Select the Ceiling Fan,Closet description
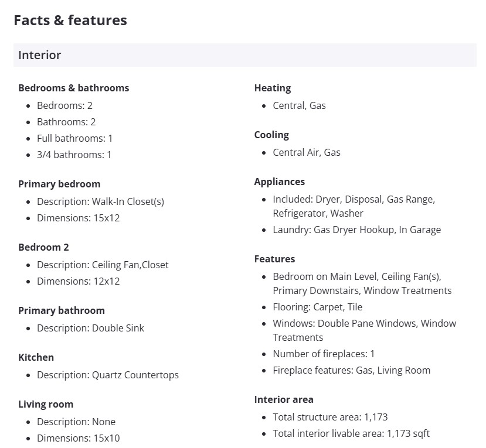 click(x=103, y=265)
